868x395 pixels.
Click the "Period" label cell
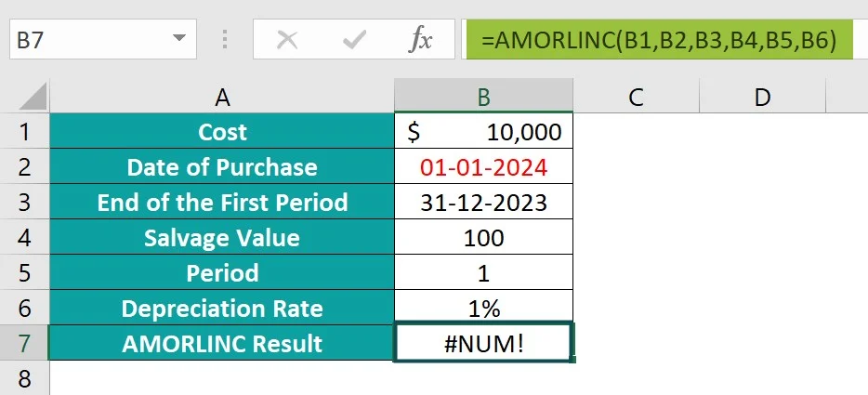point(222,273)
